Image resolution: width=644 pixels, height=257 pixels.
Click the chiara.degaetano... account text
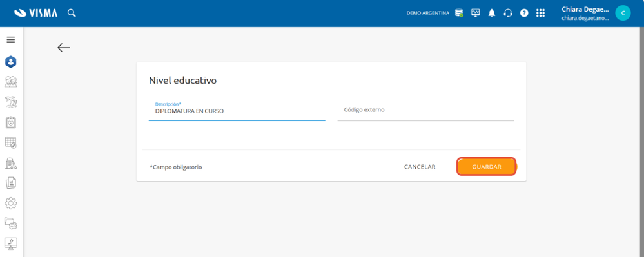pos(585,19)
